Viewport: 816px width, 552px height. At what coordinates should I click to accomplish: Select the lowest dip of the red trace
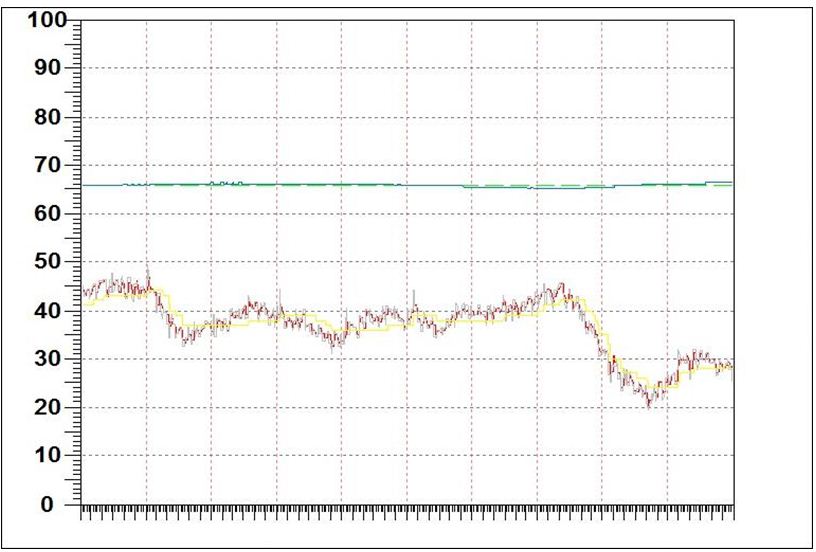(649, 404)
